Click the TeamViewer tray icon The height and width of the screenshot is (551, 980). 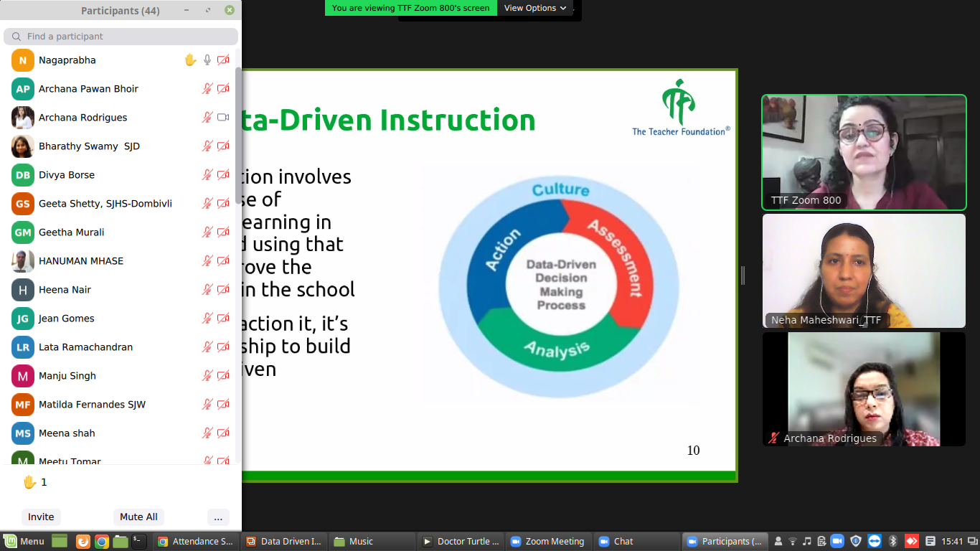pyautogui.click(x=874, y=541)
